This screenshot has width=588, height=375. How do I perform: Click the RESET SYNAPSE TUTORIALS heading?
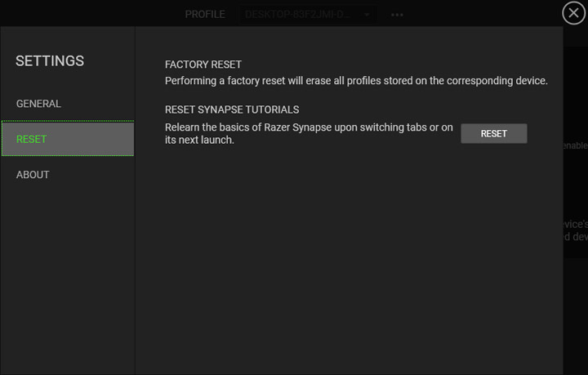[x=232, y=109]
